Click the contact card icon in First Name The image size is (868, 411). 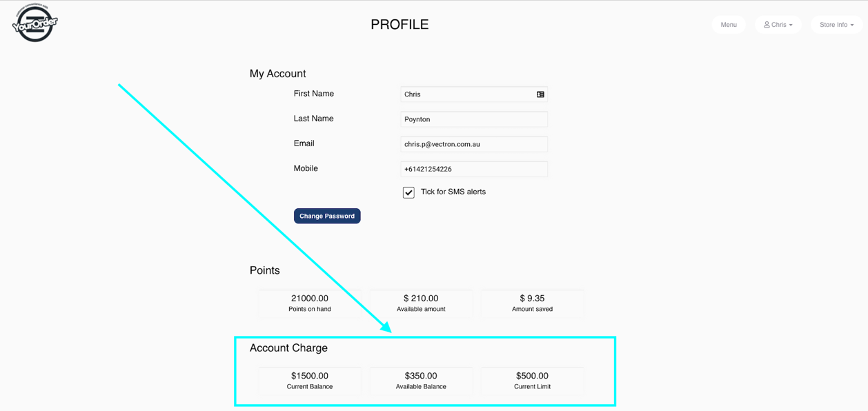[540, 94]
